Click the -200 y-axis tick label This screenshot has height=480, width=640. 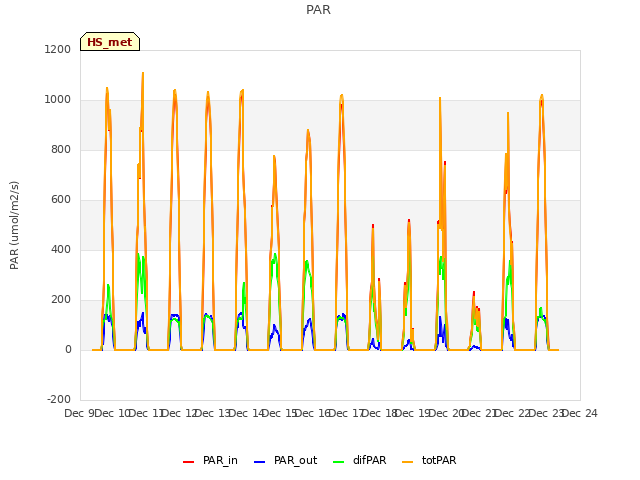point(60,399)
